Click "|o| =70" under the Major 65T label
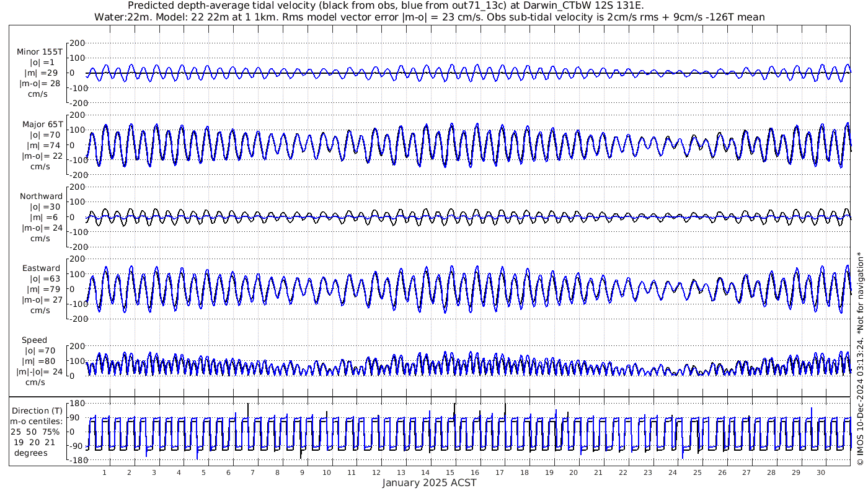The height and width of the screenshot is (496, 868). tap(45, 135)
